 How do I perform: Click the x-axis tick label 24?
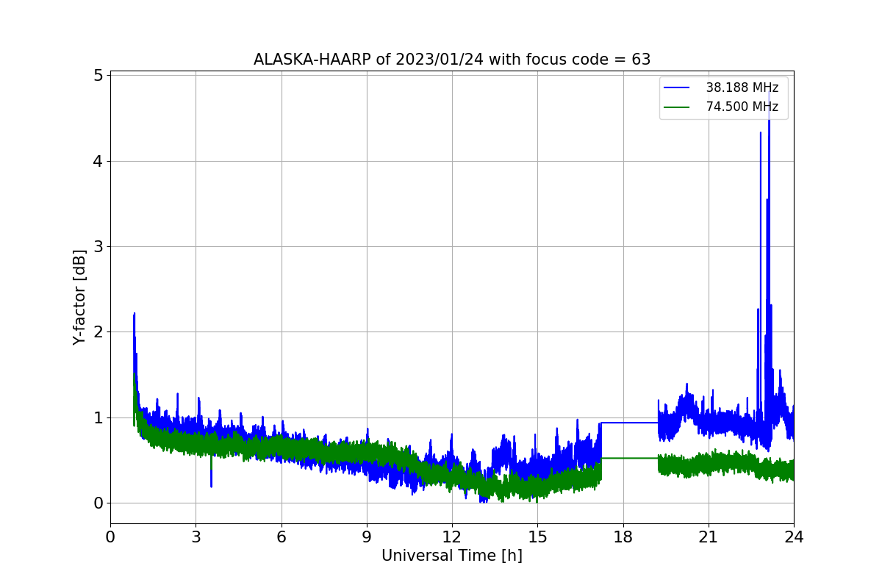pos(794,537)
